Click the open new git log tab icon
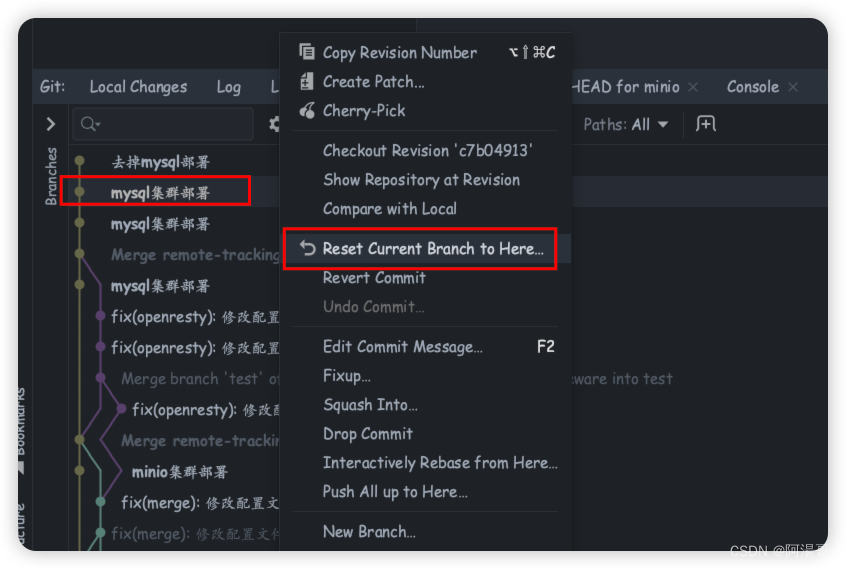 tap(705, 124)
